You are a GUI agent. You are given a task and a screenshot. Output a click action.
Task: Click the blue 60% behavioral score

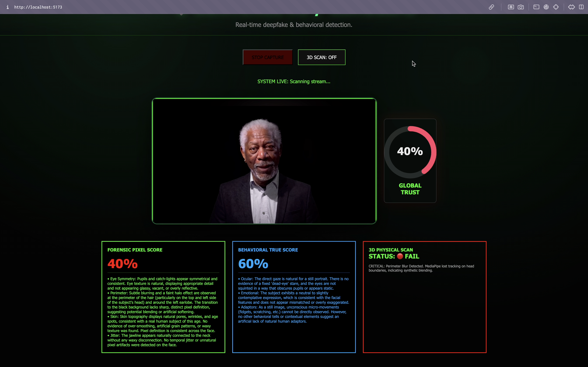click(x=253, y=264)
